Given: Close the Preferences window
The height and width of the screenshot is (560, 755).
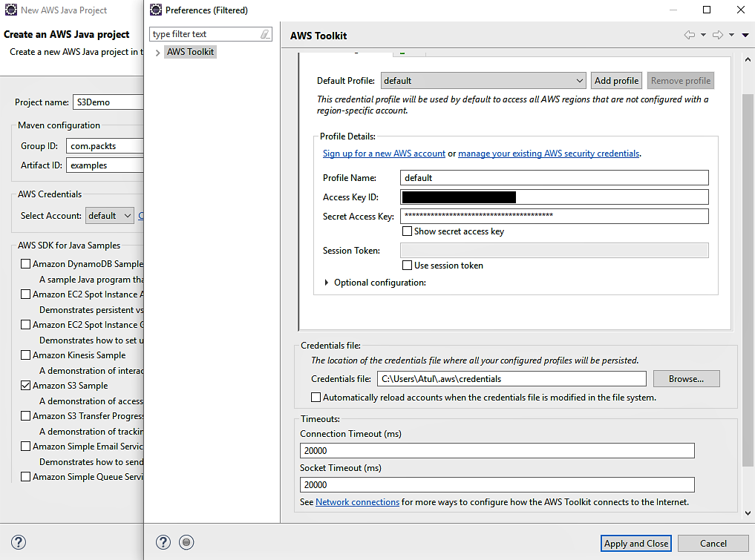Looking at the screenshot, I should [741, 10].
